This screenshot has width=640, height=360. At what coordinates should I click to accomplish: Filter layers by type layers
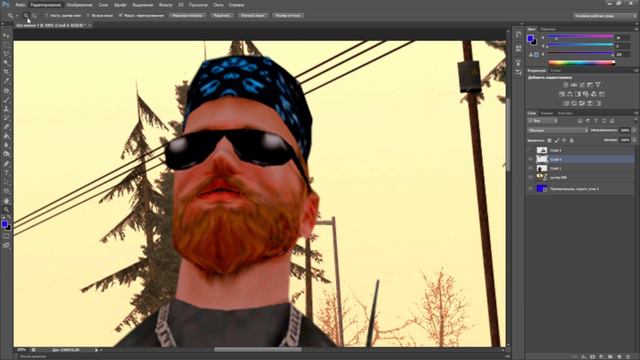point(596,121)
